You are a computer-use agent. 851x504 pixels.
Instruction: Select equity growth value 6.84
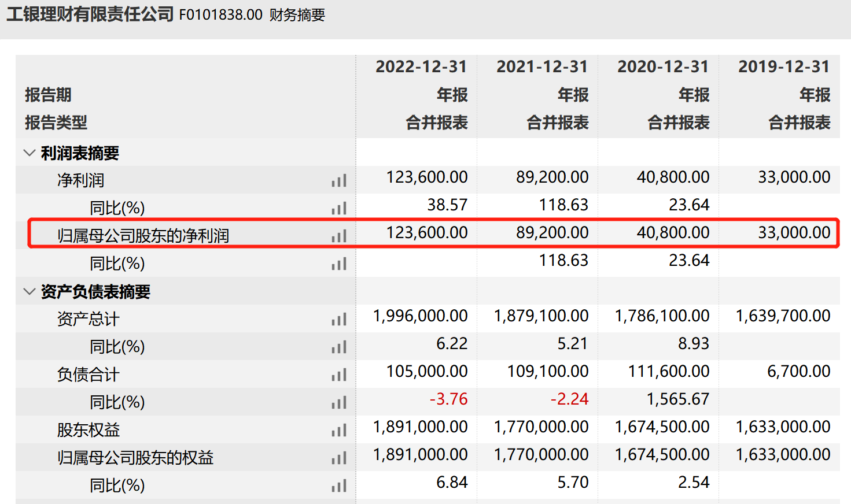(x=452, y=482)
